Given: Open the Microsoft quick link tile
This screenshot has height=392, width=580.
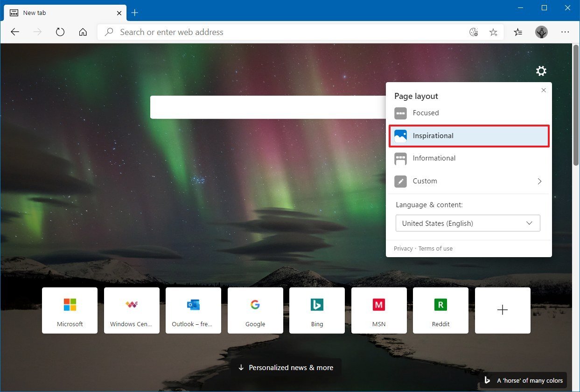Looking at the screenshot, I should point(70,310).
